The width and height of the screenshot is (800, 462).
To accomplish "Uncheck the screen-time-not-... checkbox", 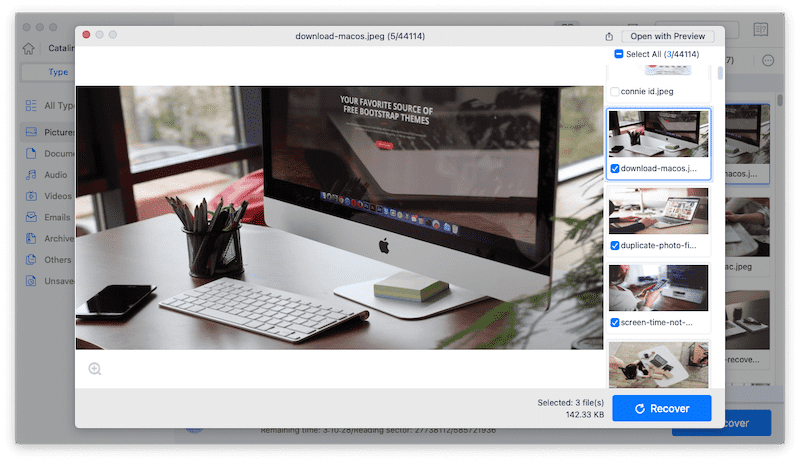I will (615, 323).
